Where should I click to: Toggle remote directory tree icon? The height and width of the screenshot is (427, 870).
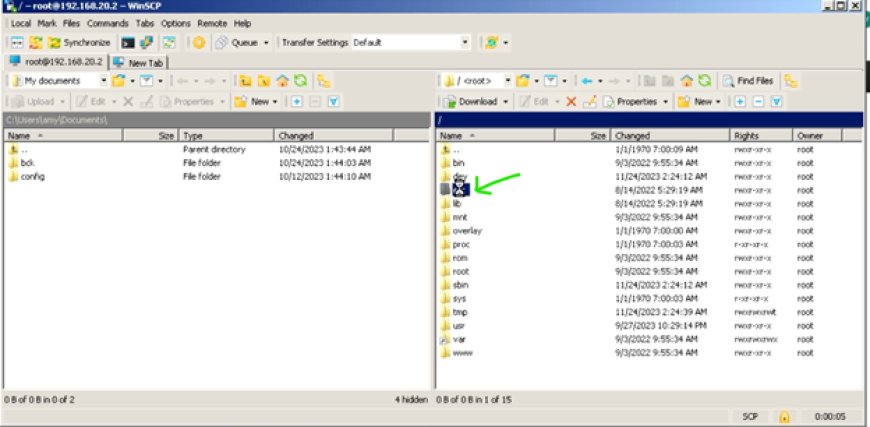(791, 81)
